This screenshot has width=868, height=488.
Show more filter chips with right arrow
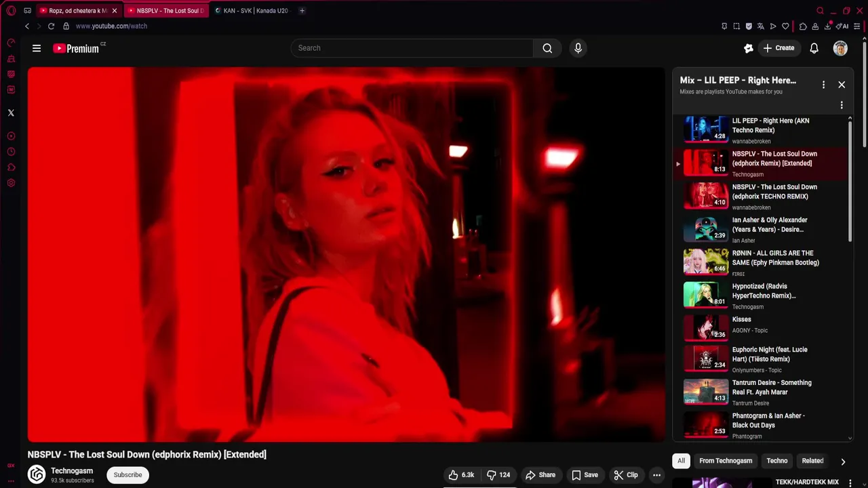point(843,462)
